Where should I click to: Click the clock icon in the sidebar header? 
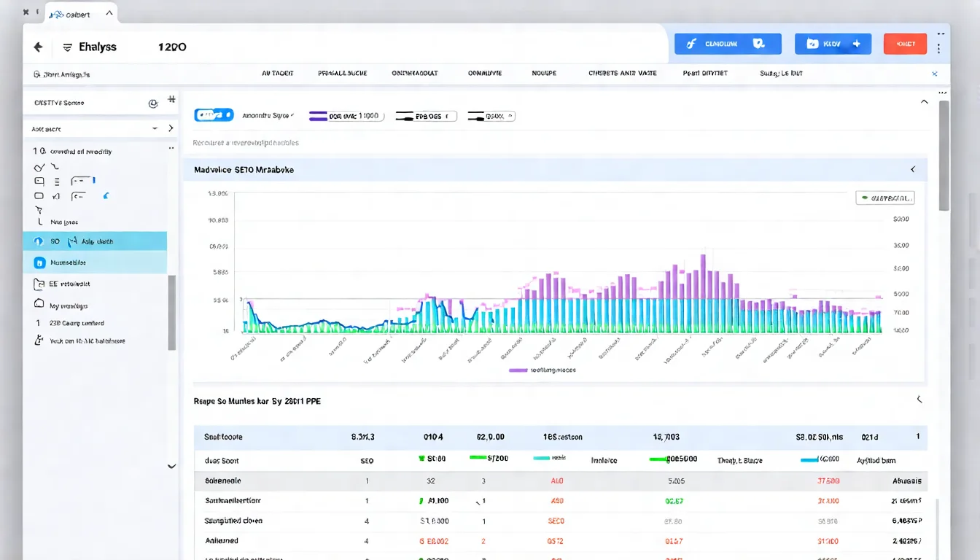coord(152,104)
